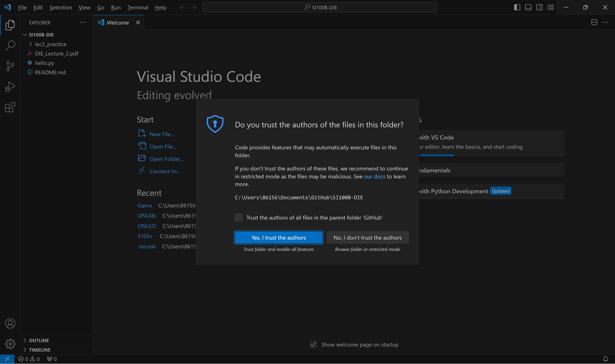
Task: Click the VS Code logo icon
Action: pos(8,7)
